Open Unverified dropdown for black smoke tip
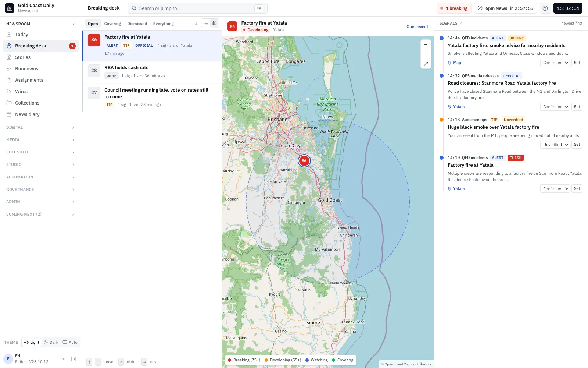The height and width of the screenshot is (368, 588). tap(555, 145)
